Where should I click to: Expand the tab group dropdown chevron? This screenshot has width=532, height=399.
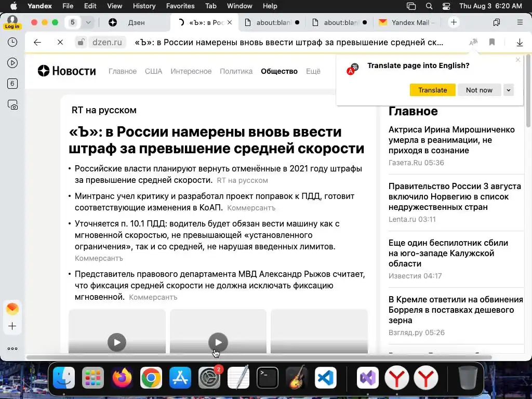coord(88,22)
